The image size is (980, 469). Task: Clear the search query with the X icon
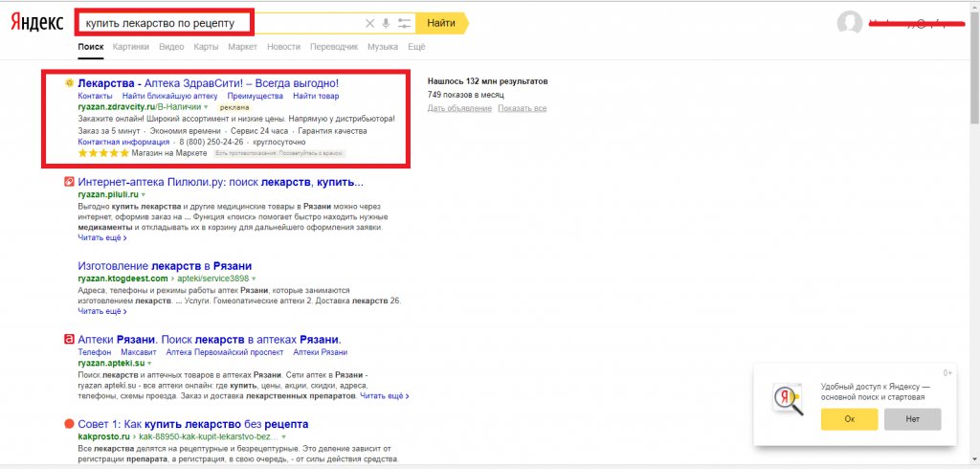[369, 23]
